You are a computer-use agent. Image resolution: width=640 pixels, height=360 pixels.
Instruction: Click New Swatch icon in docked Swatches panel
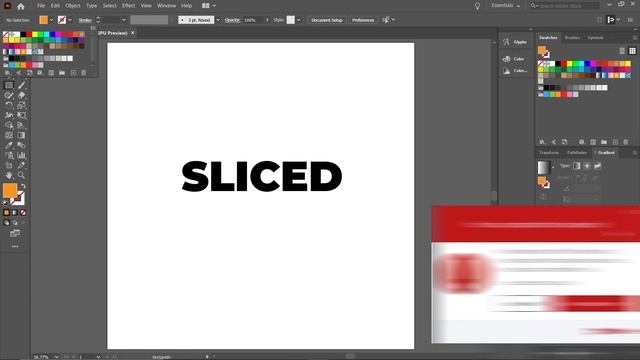click(615, 142)
